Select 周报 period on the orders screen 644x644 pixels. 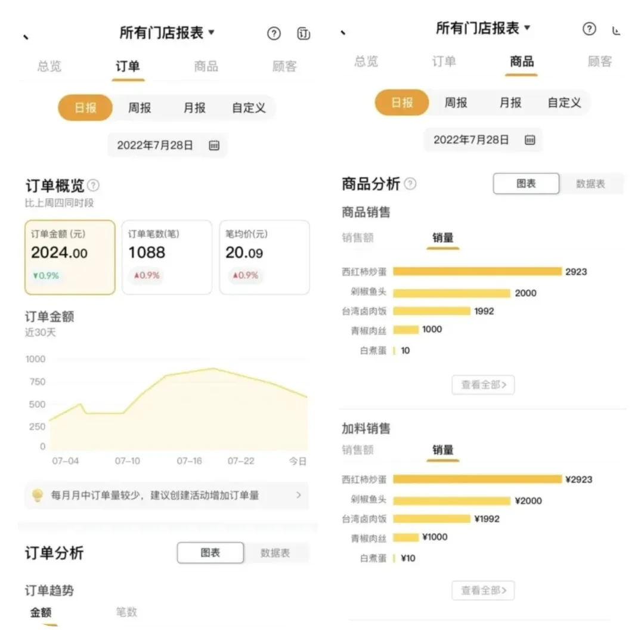pos(140,108)
